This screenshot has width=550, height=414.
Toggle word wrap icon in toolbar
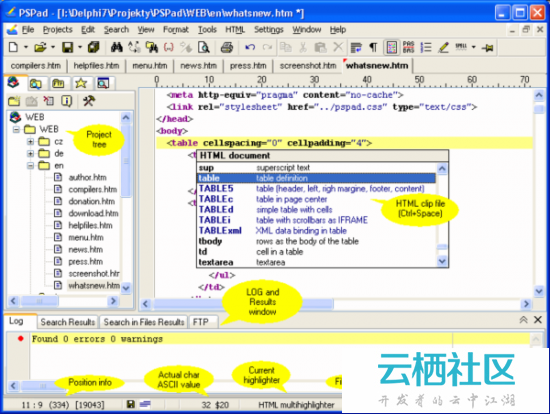tap(356, 47)
